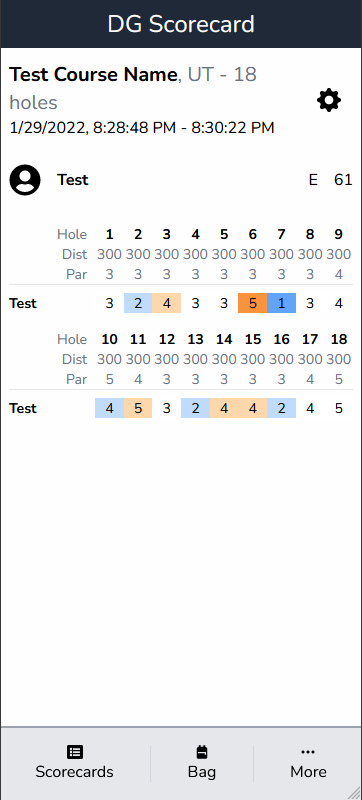
Task: Select the More tab label
Action: [308, 771]
